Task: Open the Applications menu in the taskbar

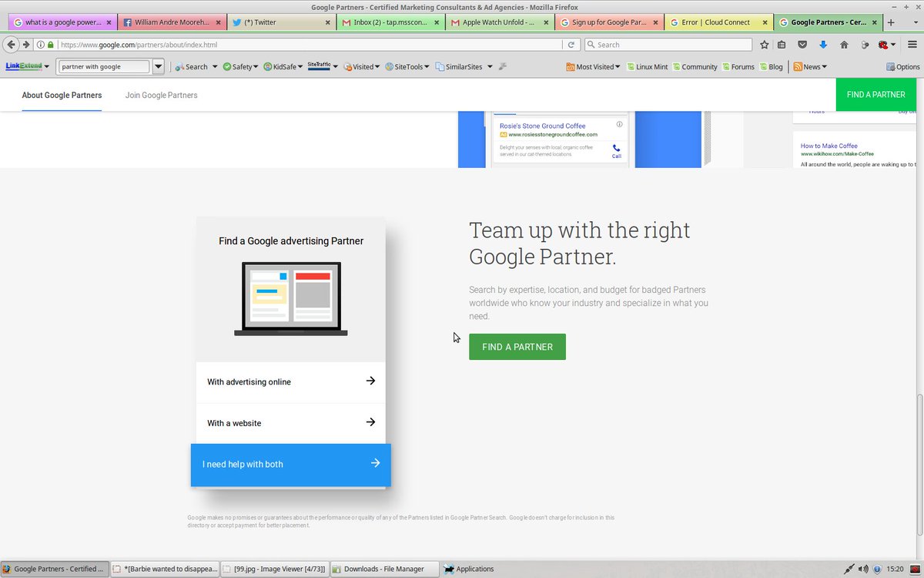Action: [x=469, y=569]
